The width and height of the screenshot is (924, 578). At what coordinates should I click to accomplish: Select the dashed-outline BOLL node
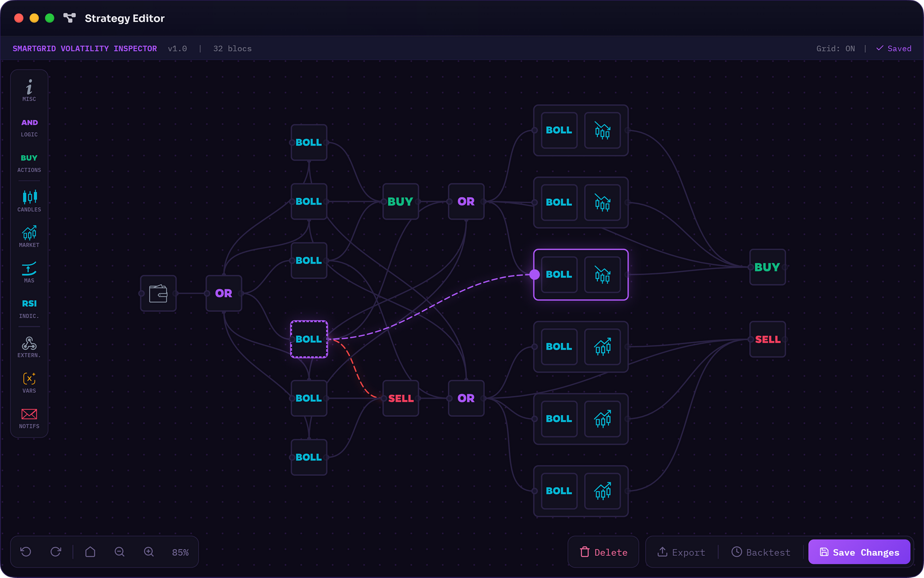[x=309, y=339]
